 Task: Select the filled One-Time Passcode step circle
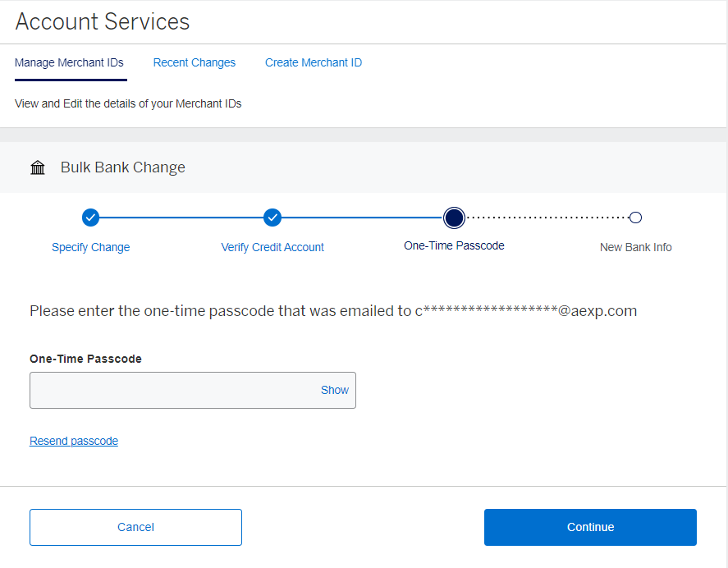[454, 218]
